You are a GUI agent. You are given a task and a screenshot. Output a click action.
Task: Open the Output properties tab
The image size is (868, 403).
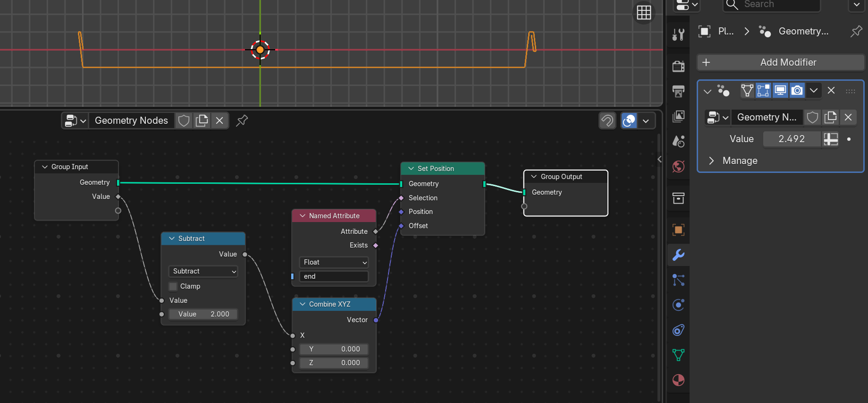click(x=678, y=91)
